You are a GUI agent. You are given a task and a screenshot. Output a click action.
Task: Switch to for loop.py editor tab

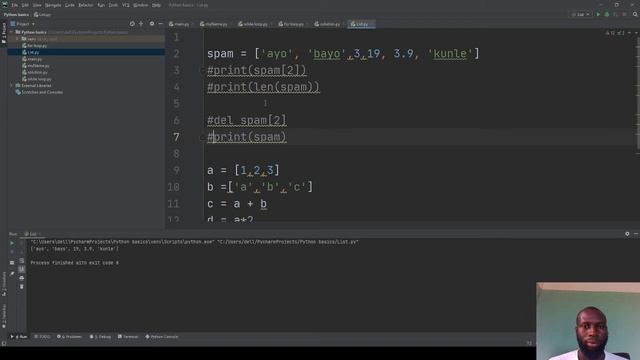pos(291,24)
